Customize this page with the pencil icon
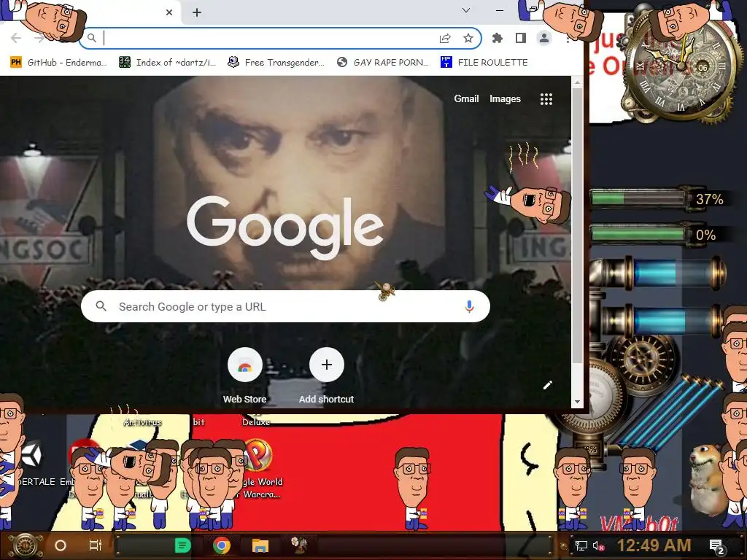 [x=547, y=385]
